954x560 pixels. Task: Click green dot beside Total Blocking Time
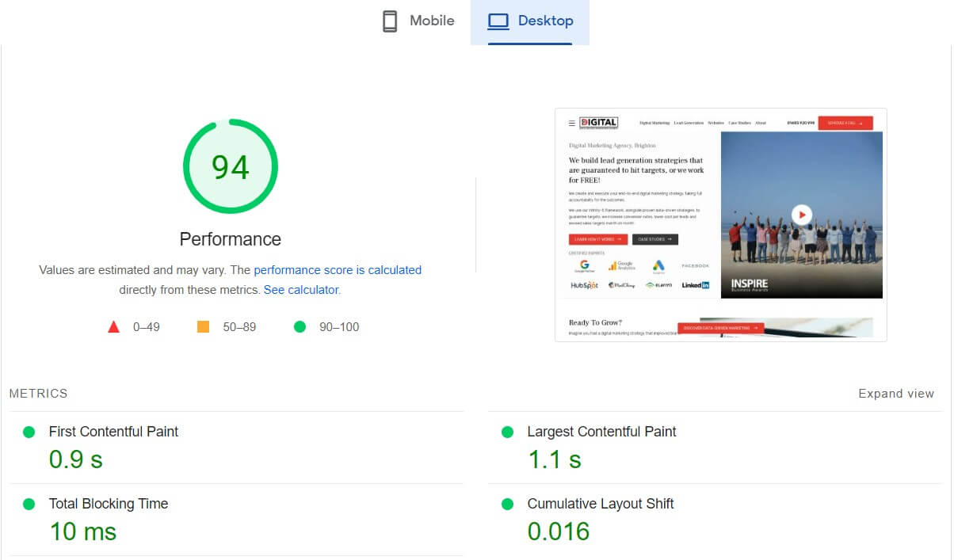[x=29, y=504]
